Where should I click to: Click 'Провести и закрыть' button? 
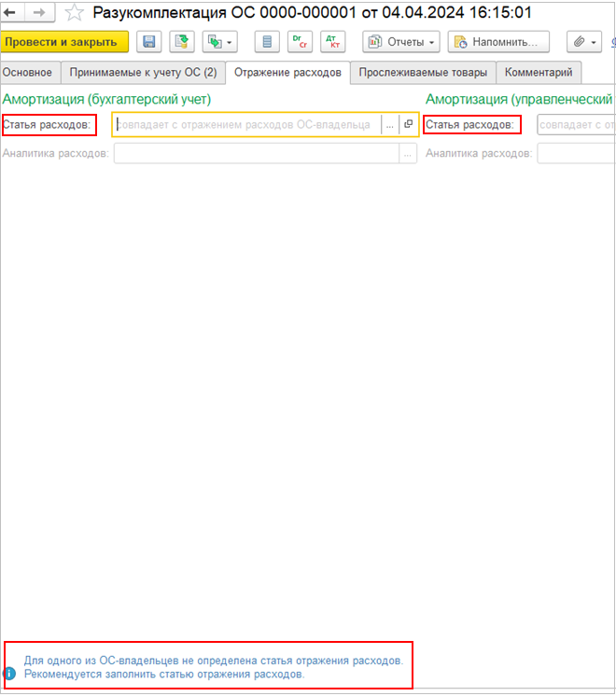click(x=64, y=42)
